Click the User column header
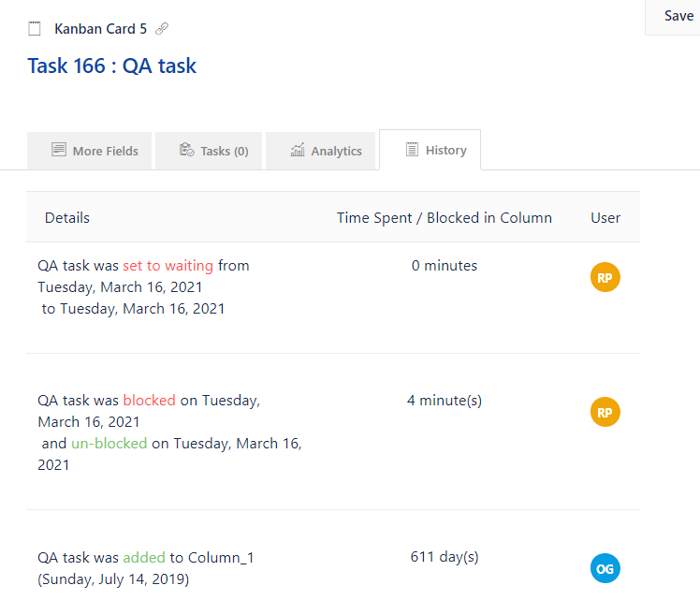Image resolution: width=700 pixels, height=615 pixels. pyautogui.click(x=605, y=217)
